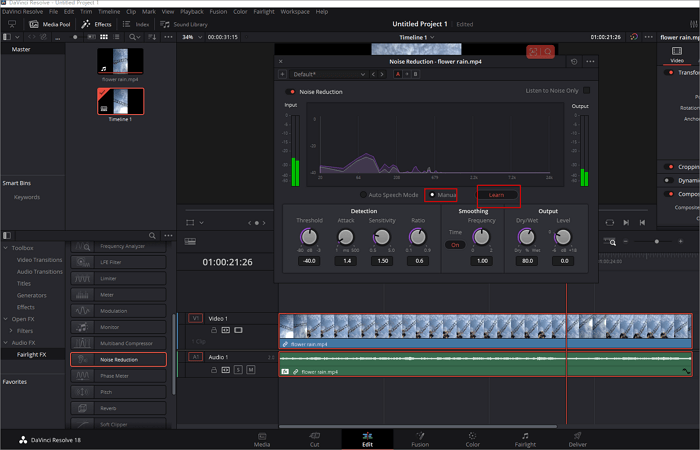This screenshot has width=700, height=450.
Task: Select the Pitch audio effect
Action: 118,392
